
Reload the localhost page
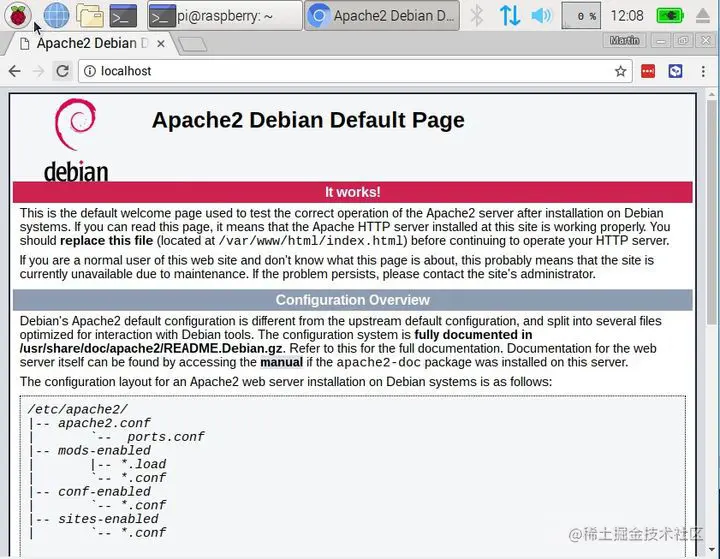click(x=62, y=71)
